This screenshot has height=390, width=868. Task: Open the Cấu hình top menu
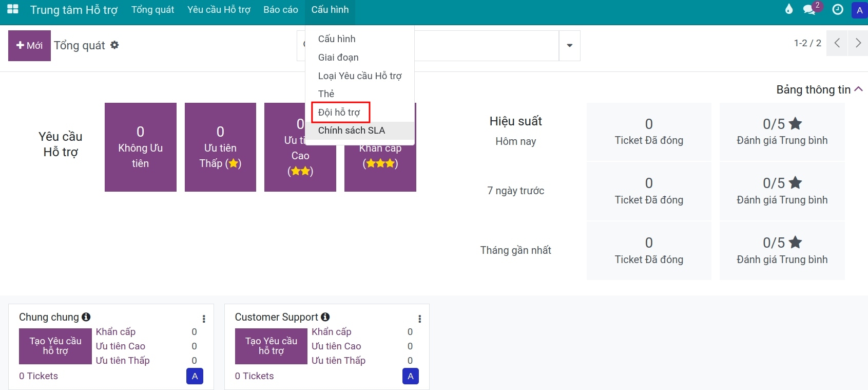[330, 10]
